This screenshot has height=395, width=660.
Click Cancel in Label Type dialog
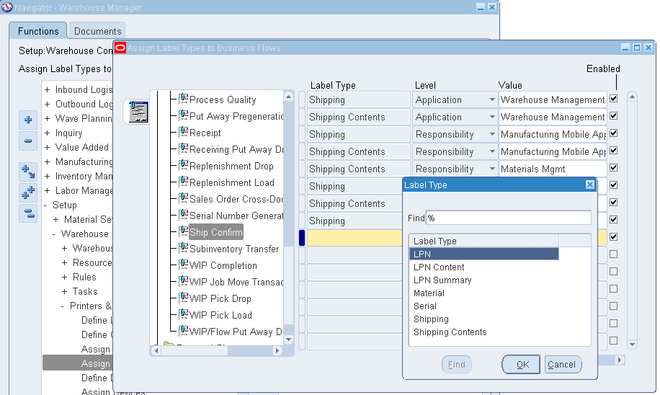point(563,364)
